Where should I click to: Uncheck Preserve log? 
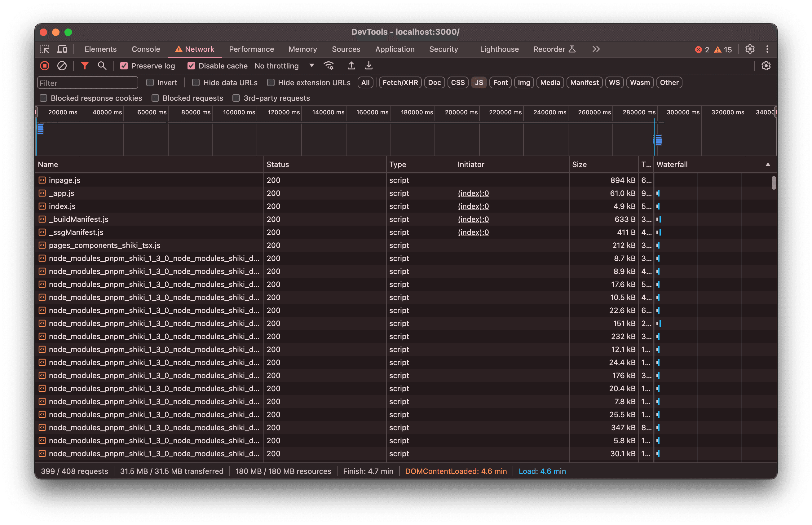point(124,66)
